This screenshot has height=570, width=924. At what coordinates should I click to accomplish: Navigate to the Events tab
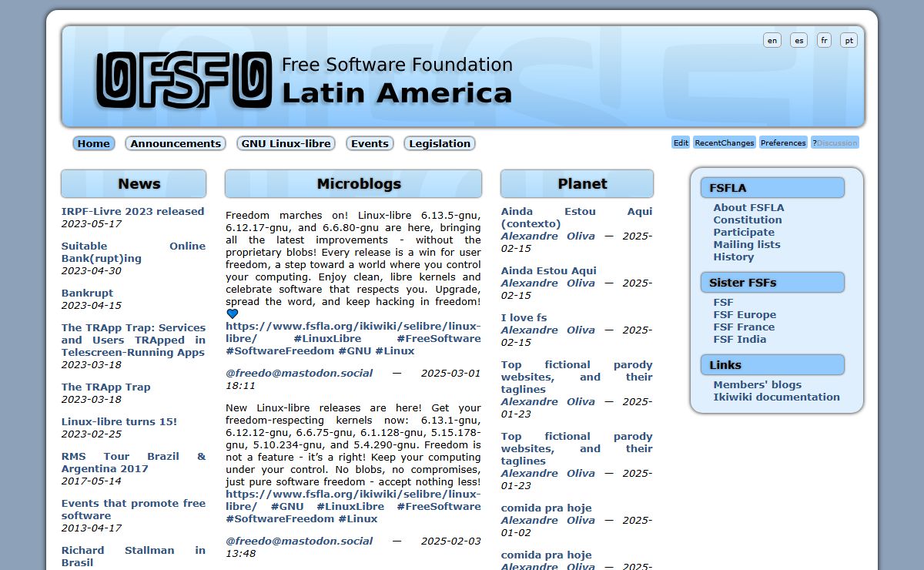coord(370,143)
